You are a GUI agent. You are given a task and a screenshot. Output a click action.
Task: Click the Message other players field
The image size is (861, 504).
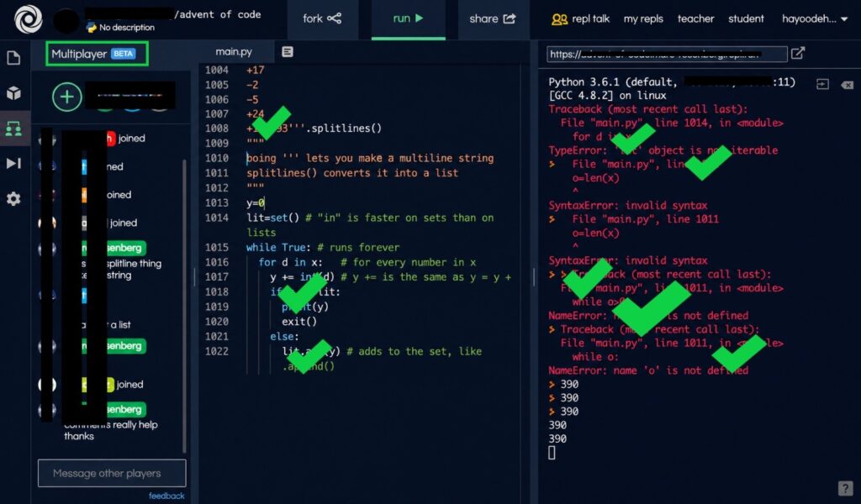[112, 473]
